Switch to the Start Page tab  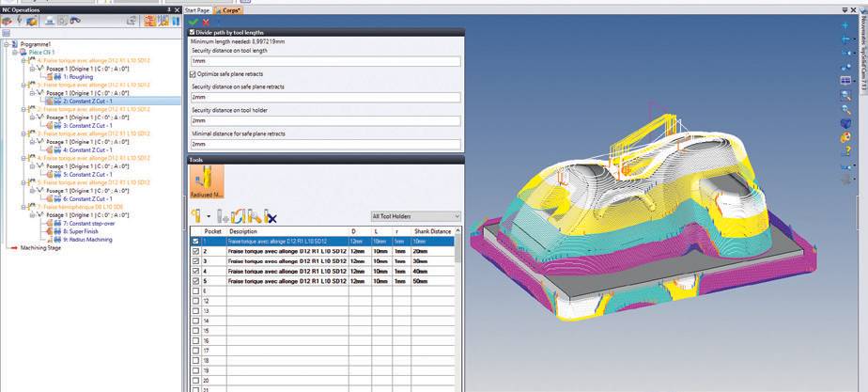199,9
